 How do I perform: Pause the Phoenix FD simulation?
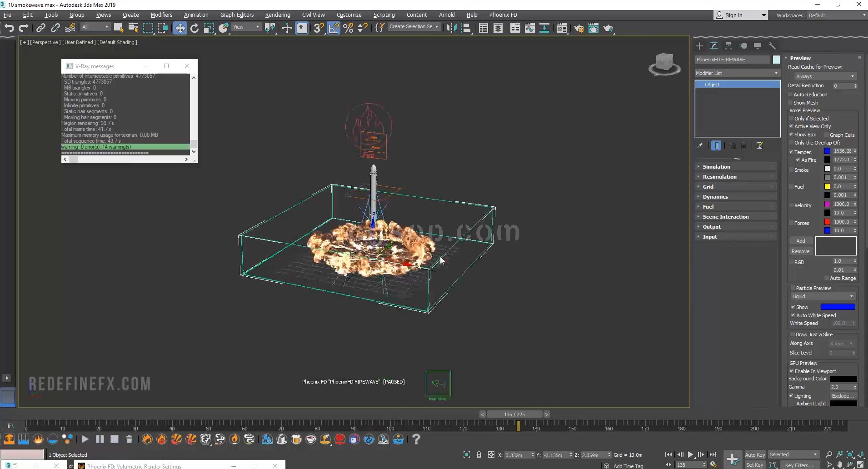(100, 439)
